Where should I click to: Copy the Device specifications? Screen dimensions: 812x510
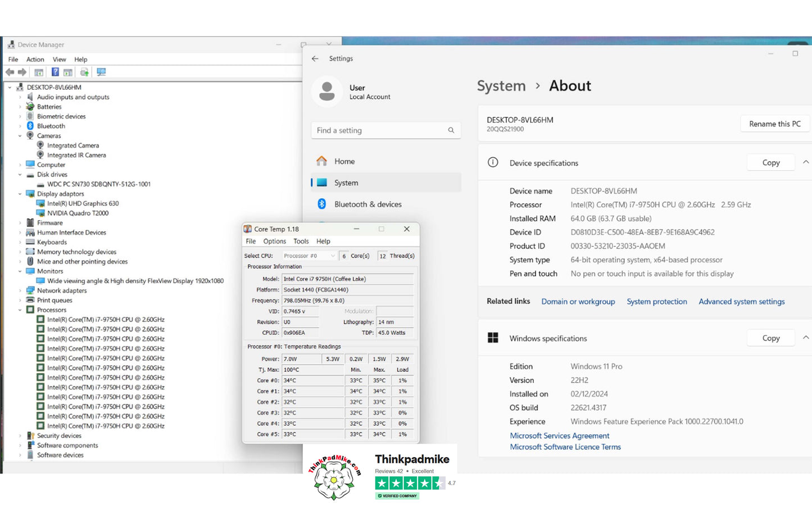[771, 162]
